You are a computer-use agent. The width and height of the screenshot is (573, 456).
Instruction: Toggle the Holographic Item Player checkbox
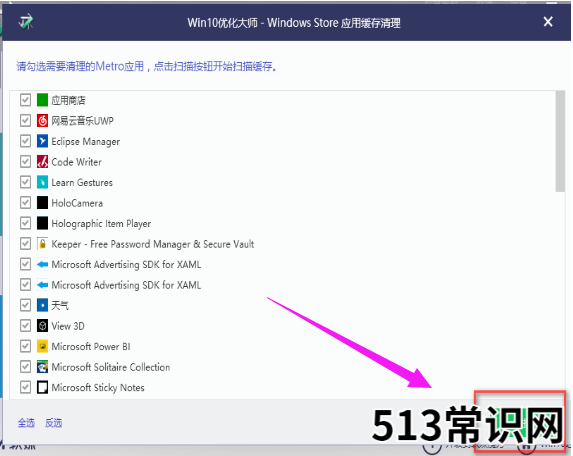tap(25, 223)
